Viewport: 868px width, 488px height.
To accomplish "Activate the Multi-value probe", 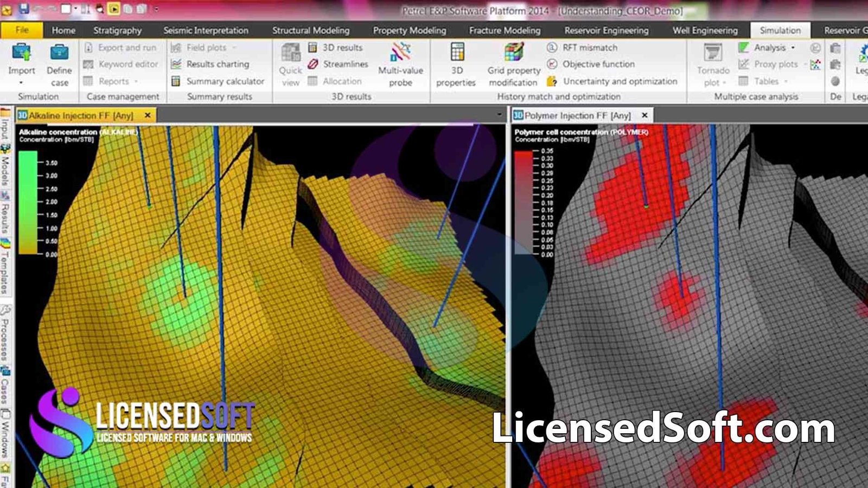I will coord(400,65).
